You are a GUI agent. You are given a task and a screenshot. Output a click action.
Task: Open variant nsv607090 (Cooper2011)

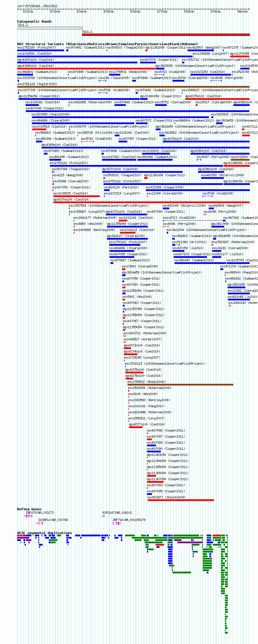[166, 449]
